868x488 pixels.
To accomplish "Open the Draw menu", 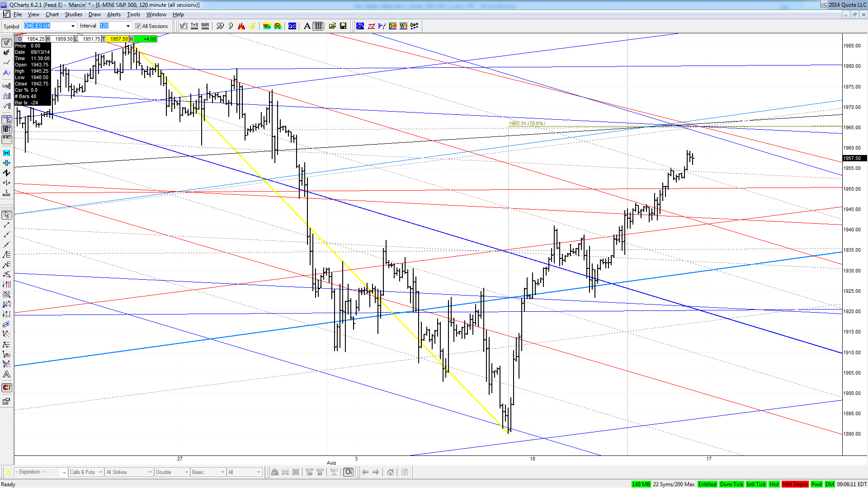I will coord(94,14).
